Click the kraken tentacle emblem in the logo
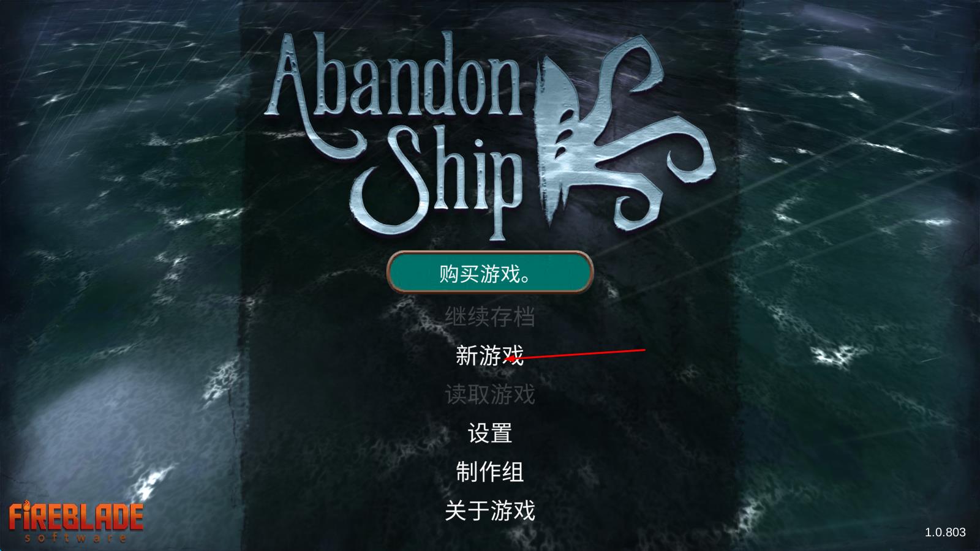This screenshot has width=980, height=551. (625, 132)
